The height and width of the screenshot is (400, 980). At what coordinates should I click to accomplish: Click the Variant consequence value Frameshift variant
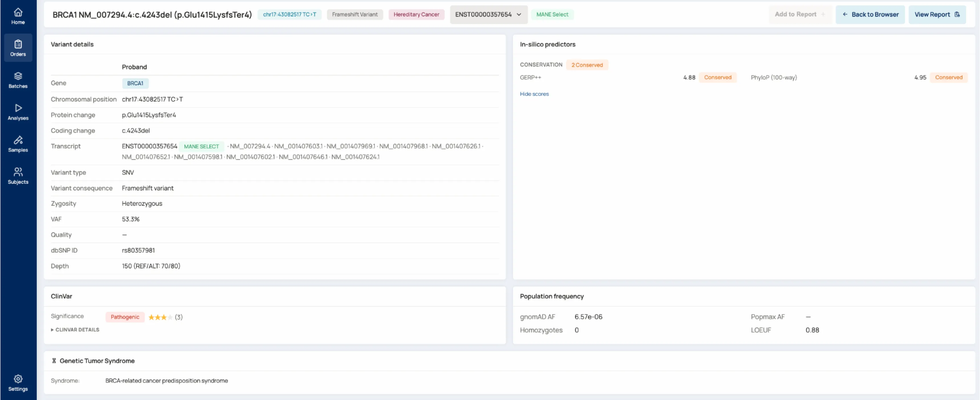[x=148, y=188]
